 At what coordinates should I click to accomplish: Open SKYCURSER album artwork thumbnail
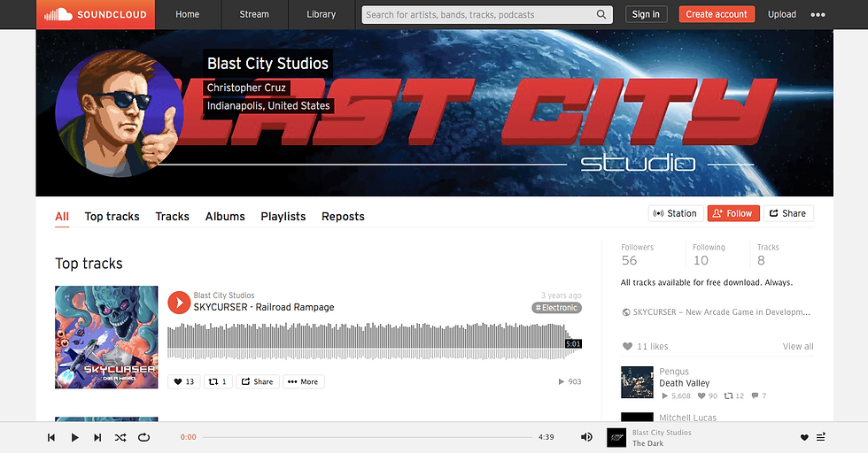[106, 337]
